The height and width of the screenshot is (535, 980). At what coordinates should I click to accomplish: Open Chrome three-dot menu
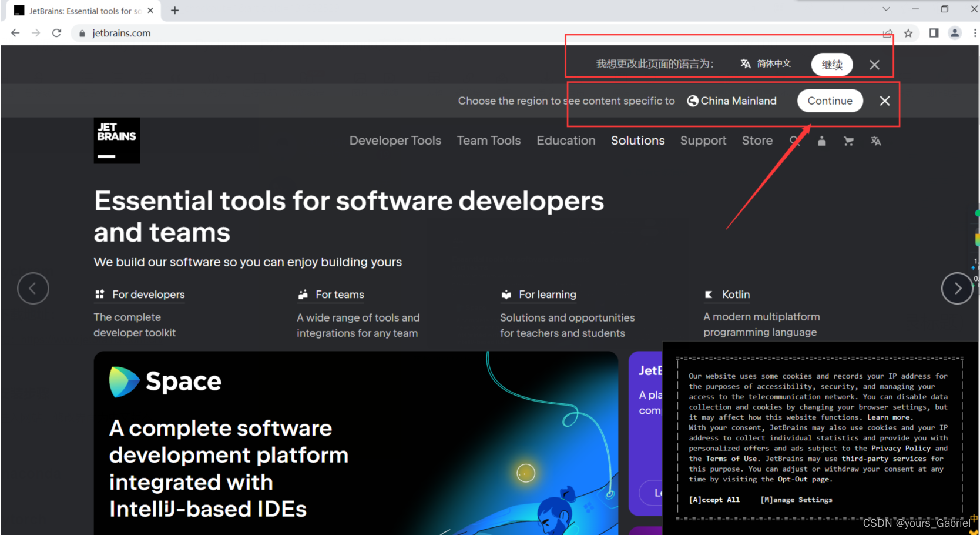(975, 33)
